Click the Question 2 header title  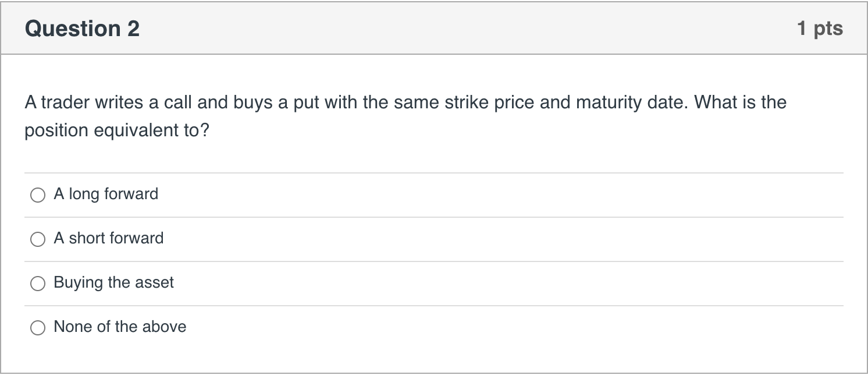(x=82, y=28)
